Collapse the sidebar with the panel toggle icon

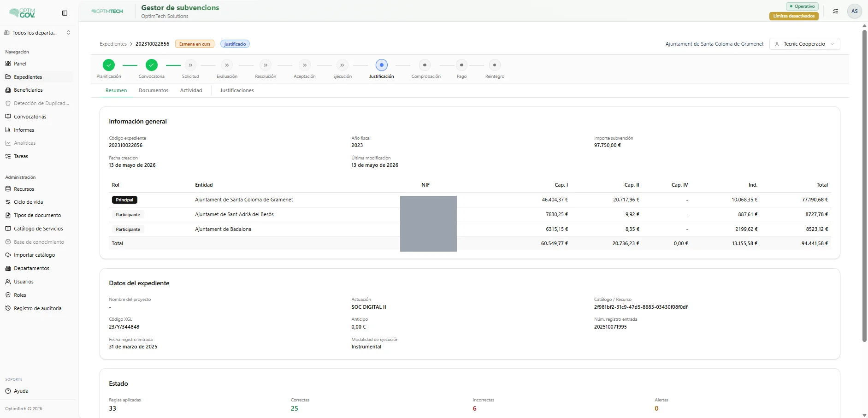(x=65, y=13)
